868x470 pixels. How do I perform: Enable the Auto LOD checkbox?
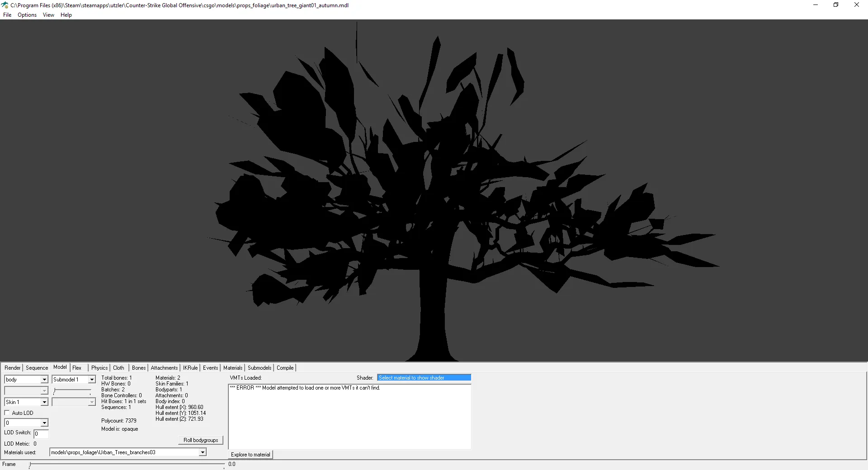click(7, 413)
